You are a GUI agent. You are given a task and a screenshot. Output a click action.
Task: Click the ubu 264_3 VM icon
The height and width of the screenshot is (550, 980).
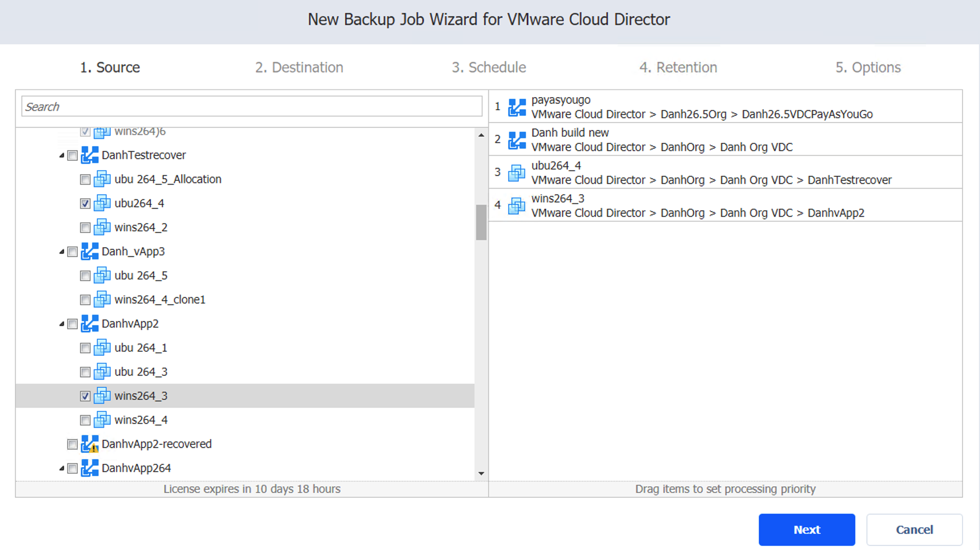(102, 372)
